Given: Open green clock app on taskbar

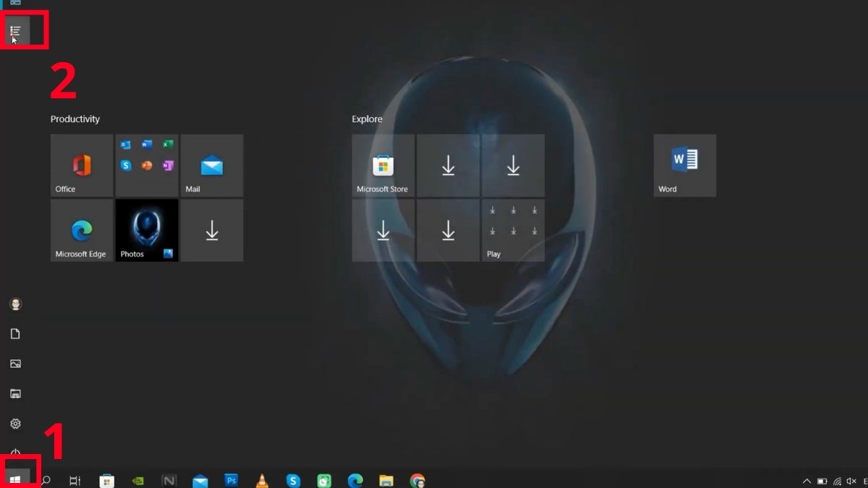Looking at the screenshot, I should click(324, 480).
